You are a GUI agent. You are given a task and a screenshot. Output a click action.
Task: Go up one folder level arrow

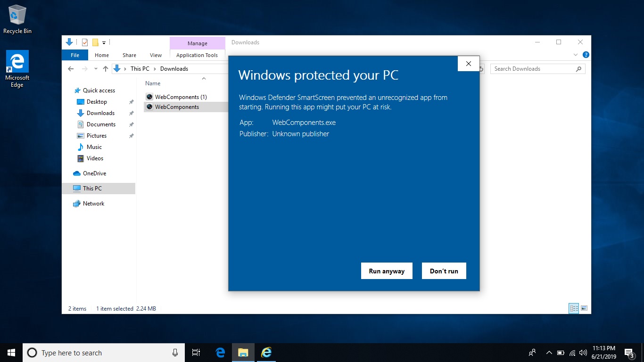click(106, 69)
